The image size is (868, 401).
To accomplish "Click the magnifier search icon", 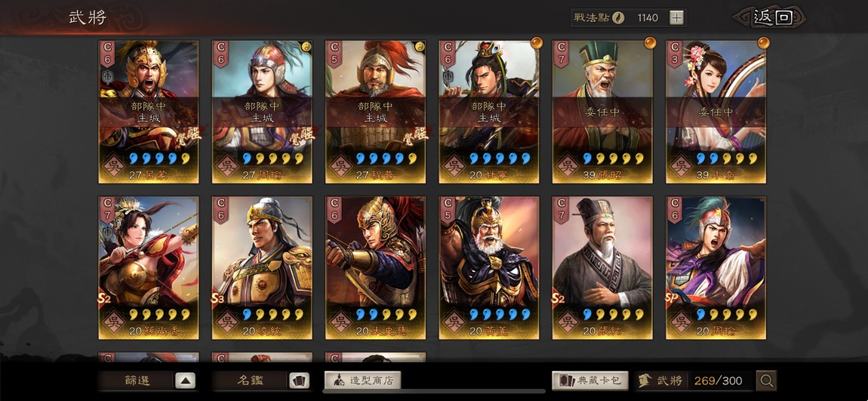I will coord(766,381).
